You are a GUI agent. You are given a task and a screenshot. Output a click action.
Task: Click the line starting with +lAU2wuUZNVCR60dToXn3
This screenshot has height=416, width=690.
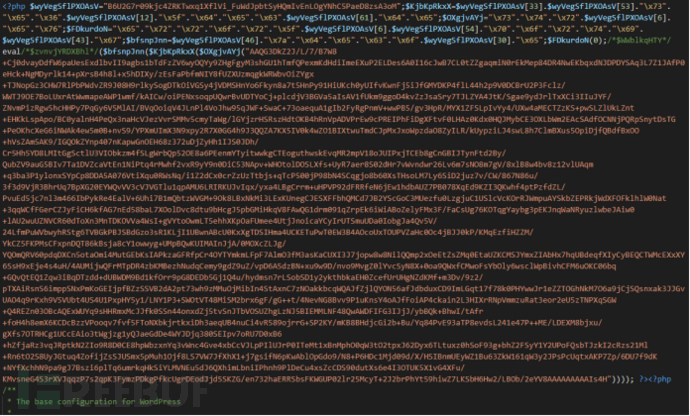[x=220, y=221]
